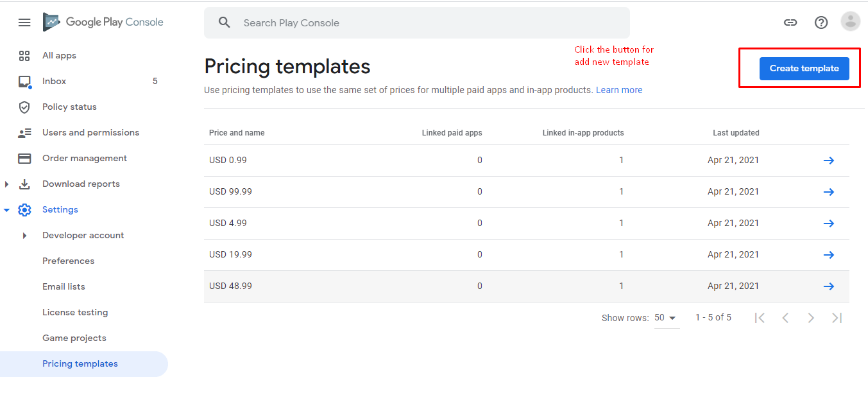Open the Show rows dropdown
The image size is (868, 402).
[x=666, y=318]
